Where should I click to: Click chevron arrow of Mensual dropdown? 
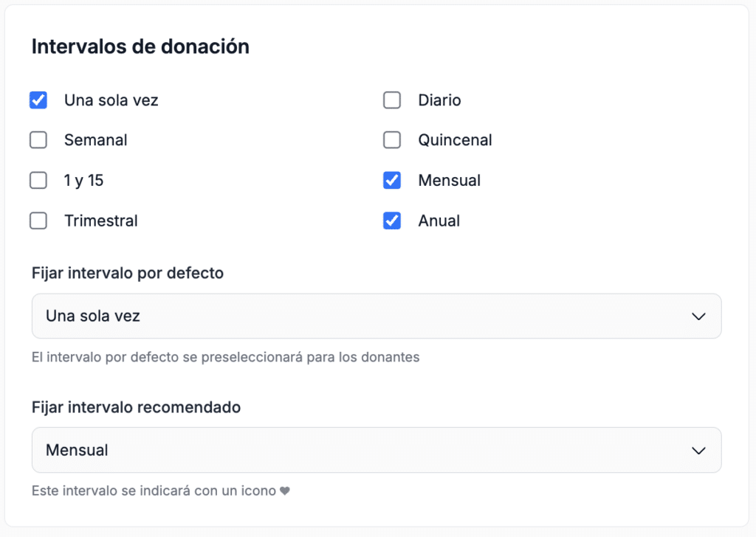[698, 451]
